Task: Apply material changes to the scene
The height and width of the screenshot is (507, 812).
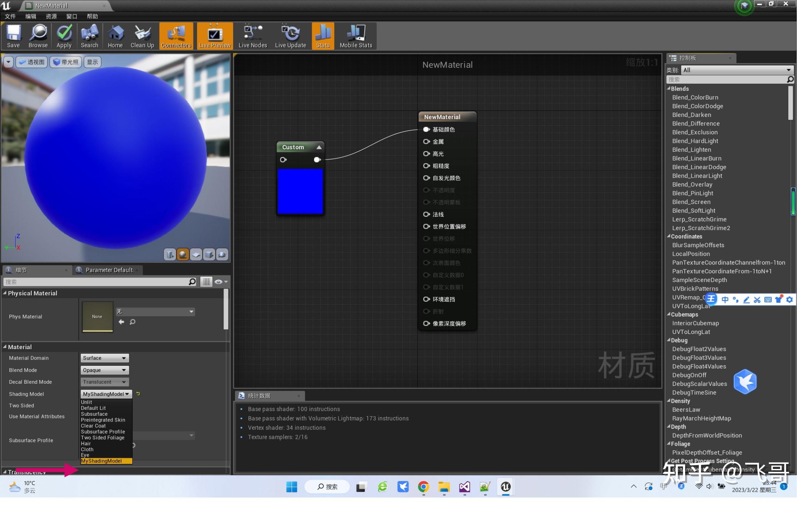Action: (64, 36)
